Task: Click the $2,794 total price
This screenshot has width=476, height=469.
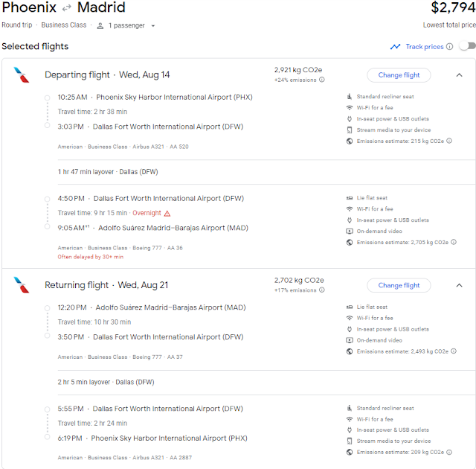Action: (453, 8)
